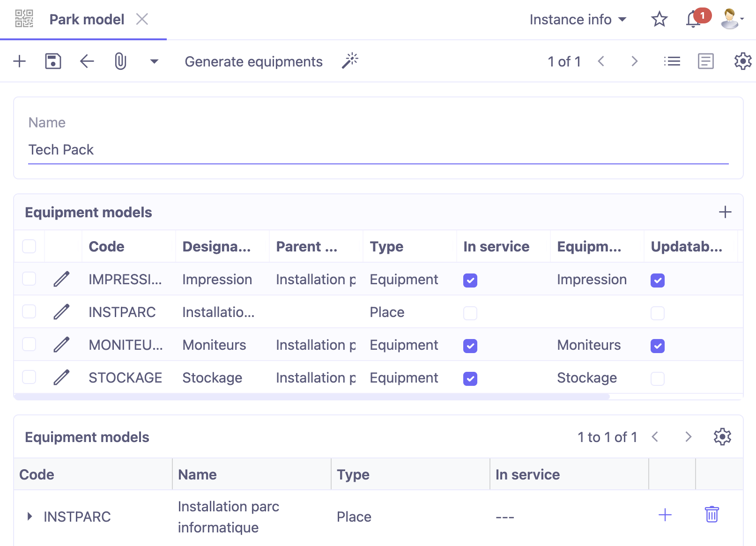Click the Generate equipments button
The image size is (756, 546).
click(x=253, y=61)
